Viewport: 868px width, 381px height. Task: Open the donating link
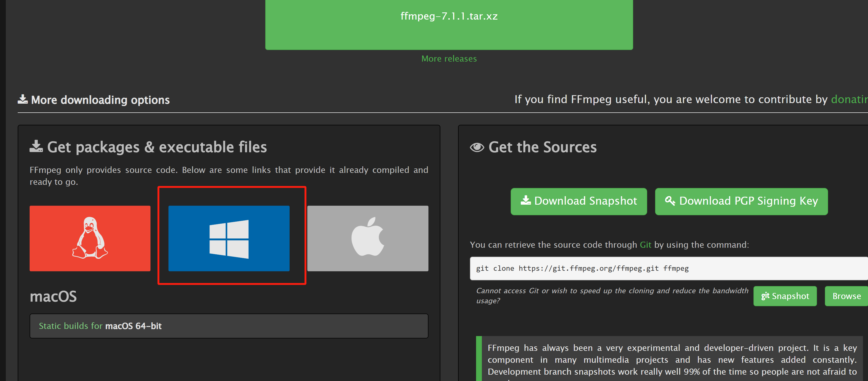(849, 99)
